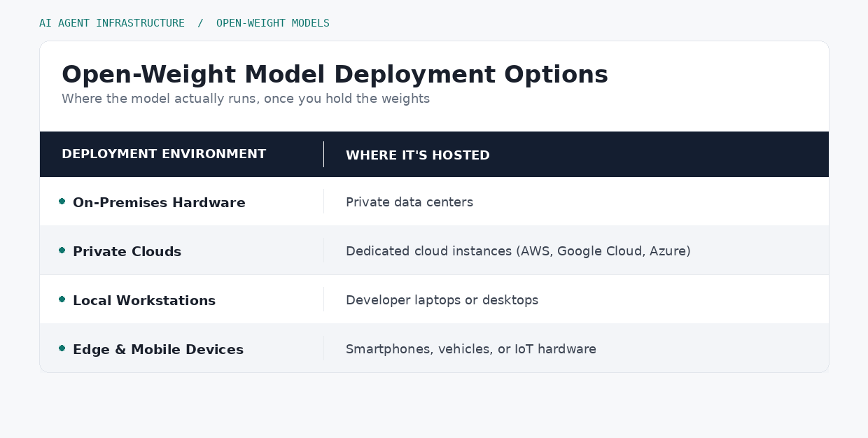The height and width of the screenshot is (438, 868).
Task: Select the green bullet beside Private Clouds
Action: (62, 250)
